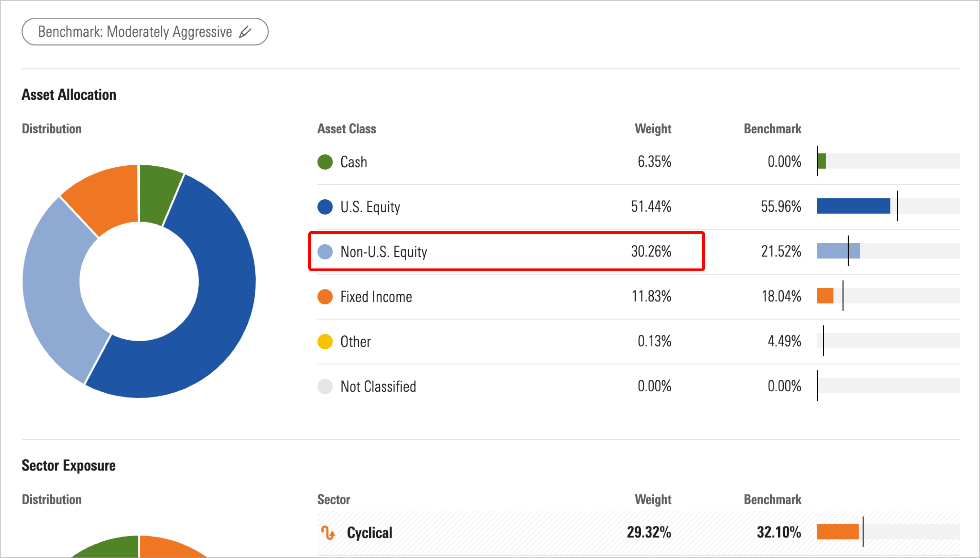Click the U.S. Equity weight 51.44%
The width and height of the screenshot is (980, 558).
click(x=651, y=207)
